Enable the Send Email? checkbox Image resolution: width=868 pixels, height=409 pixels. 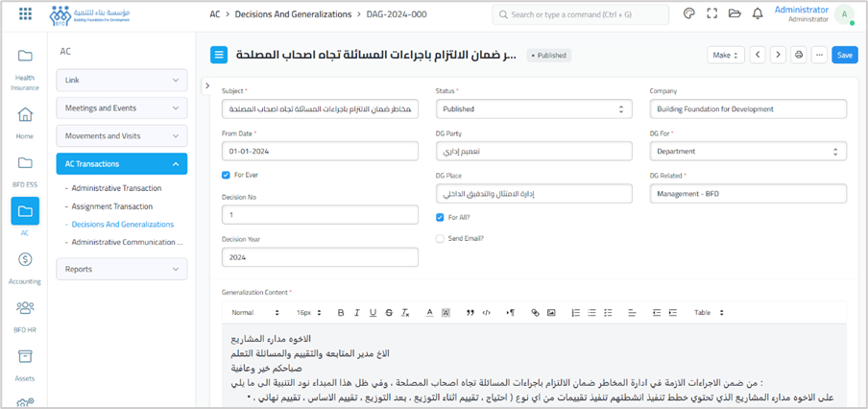pos(440,238)
